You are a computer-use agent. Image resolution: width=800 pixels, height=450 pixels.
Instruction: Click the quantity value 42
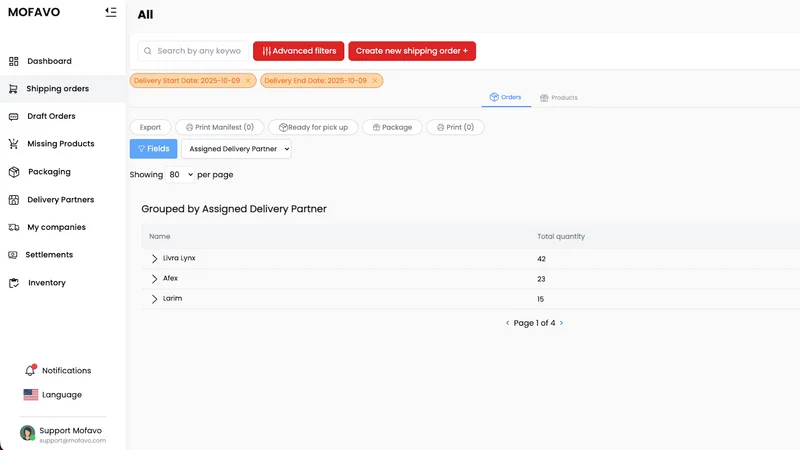(541, 259)
